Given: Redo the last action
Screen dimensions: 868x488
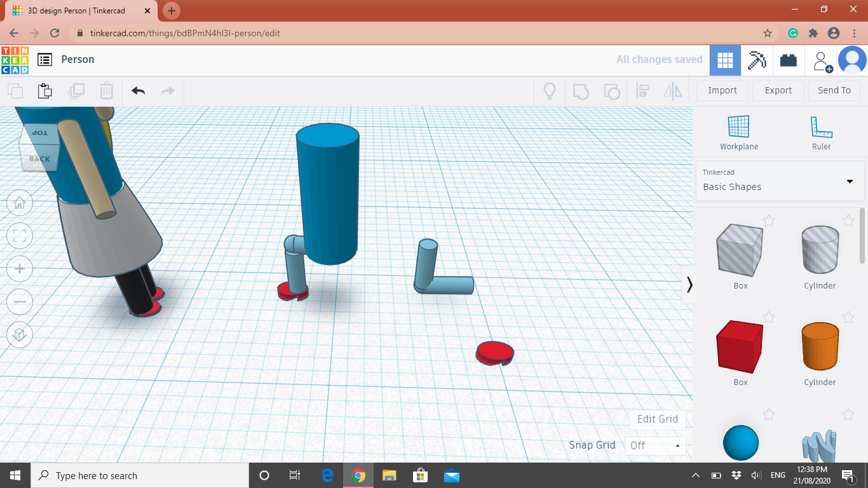Looking at the screenshot, I should coord(168,91).
